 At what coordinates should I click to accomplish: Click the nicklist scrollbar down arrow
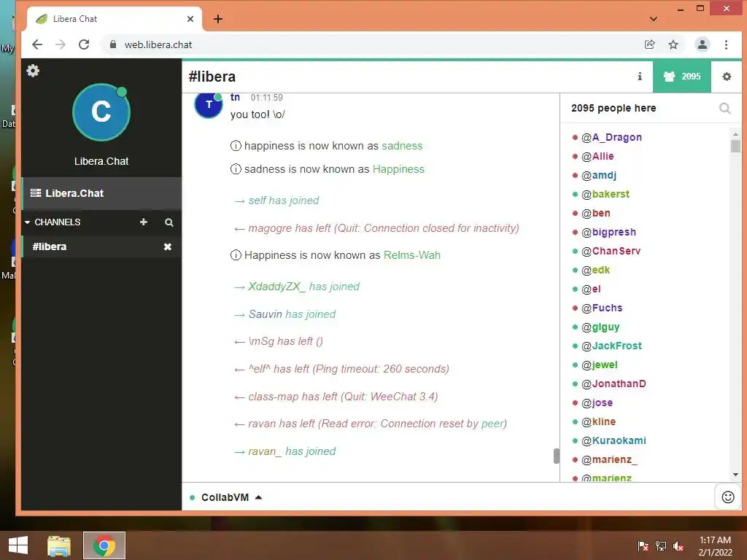735,475
